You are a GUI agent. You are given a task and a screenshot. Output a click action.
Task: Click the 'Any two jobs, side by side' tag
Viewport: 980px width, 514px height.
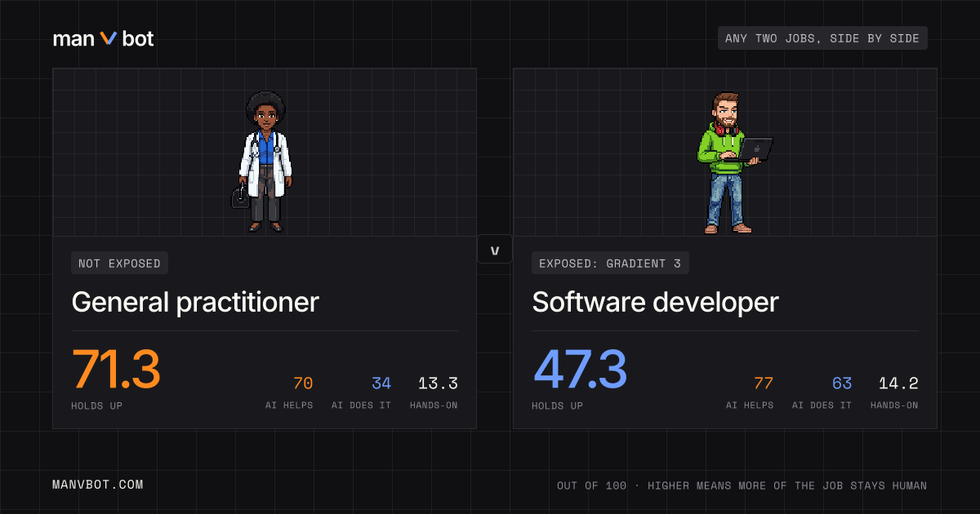point(822,38)
